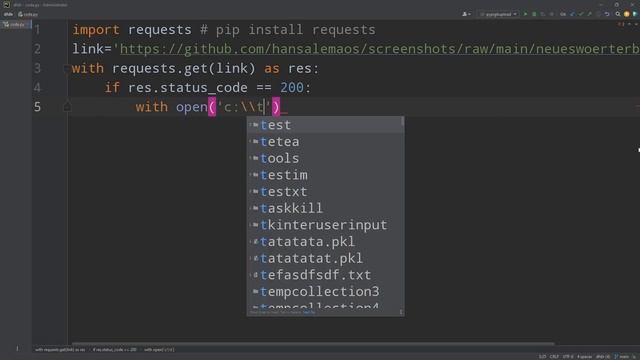The width and height of the screenshot is (640, 360).
Task: Select 'taskkill' from path suggestions
Action: click(x=325, y=208)
